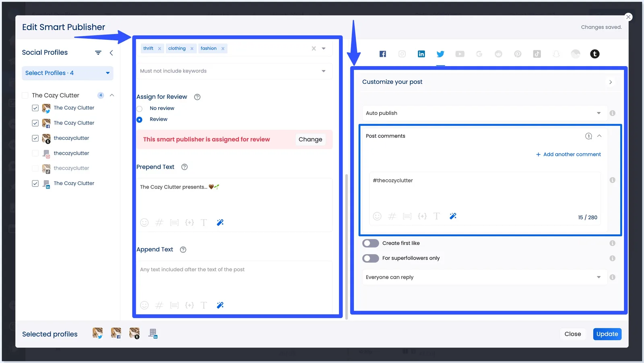Open the Facebook platform tab
The image size is (644, 363).
click(x=382, y=54)
